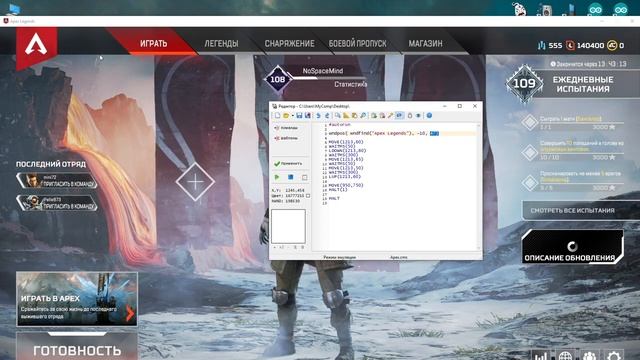Open the ИГРАТЬ tab in Apex Legends
640x360 pixels.
[153, 43]
